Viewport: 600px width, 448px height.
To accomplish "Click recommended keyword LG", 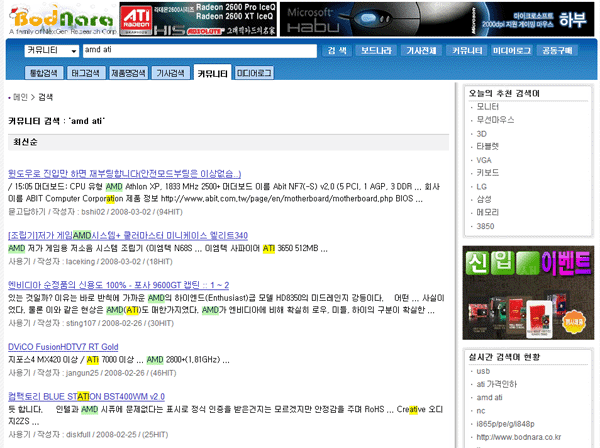I will [481, 187].
